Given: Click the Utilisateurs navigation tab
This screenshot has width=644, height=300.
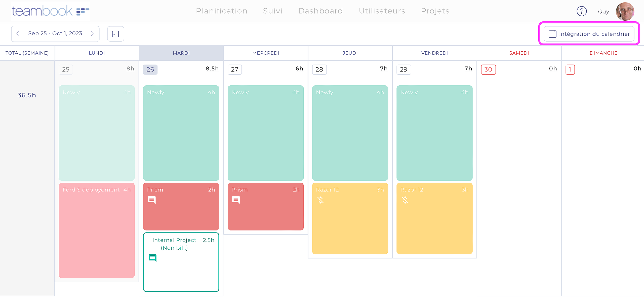Looking at the screenshot, I should click(x=382, y=11).
